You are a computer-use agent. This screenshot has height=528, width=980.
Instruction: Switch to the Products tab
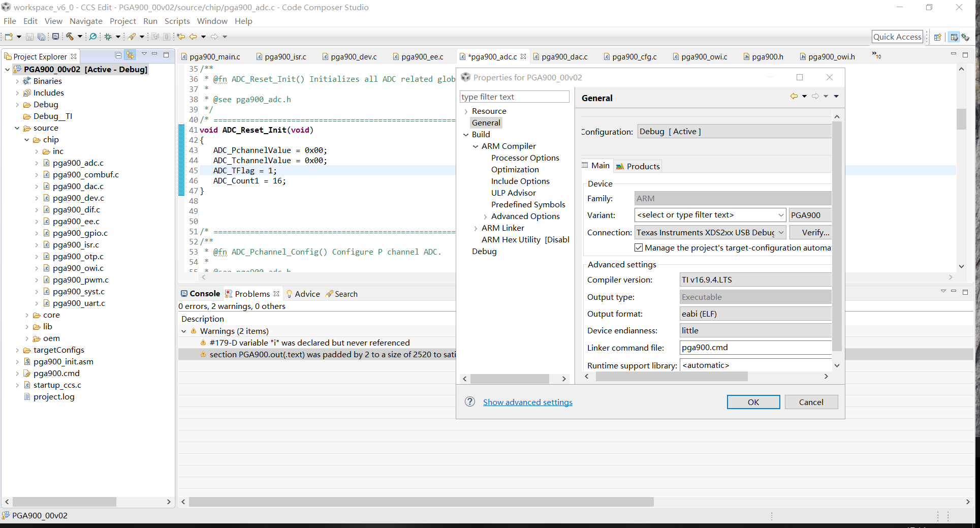pos(638,166)
